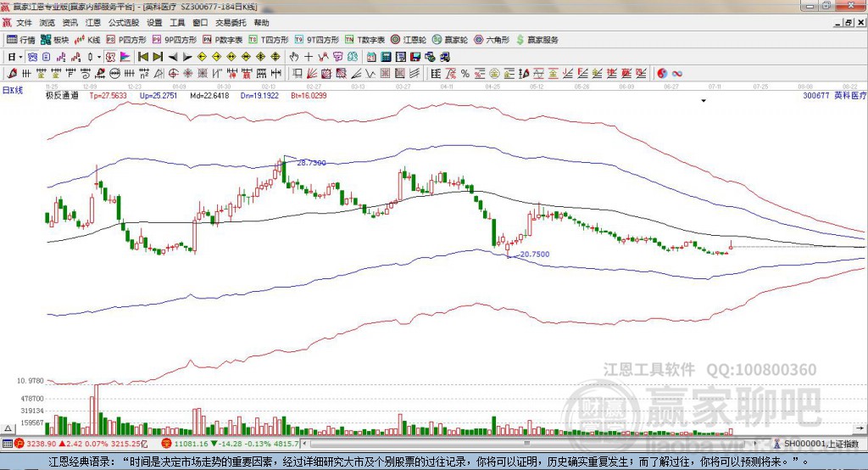Open the 设置 menu

[154, 23]
